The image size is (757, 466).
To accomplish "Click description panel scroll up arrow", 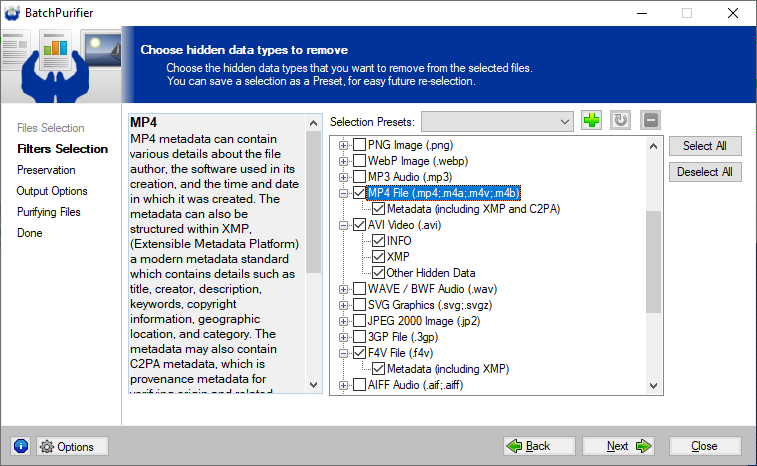I will pos(313,123).
